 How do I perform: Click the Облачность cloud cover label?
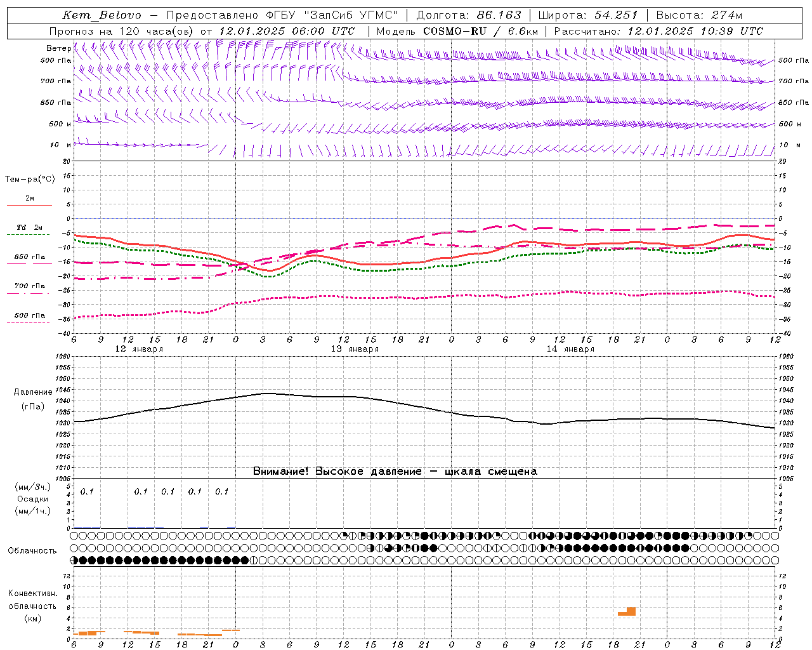32,551
